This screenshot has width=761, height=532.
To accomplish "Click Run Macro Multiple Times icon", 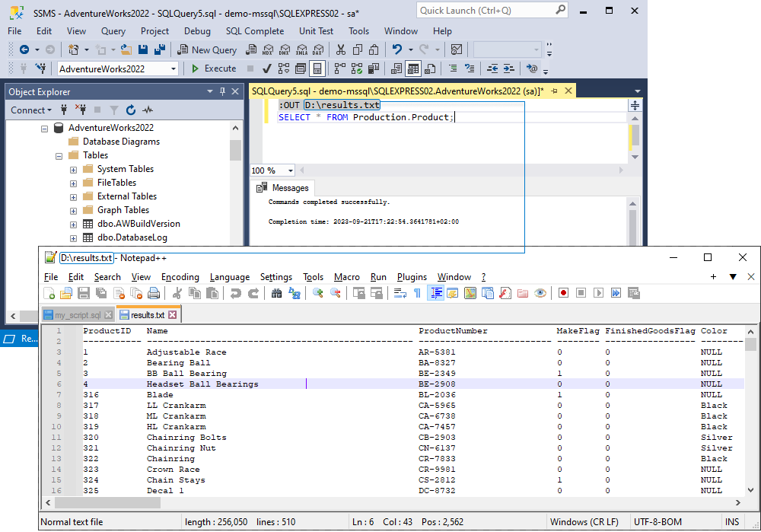I will coord(616,293).
